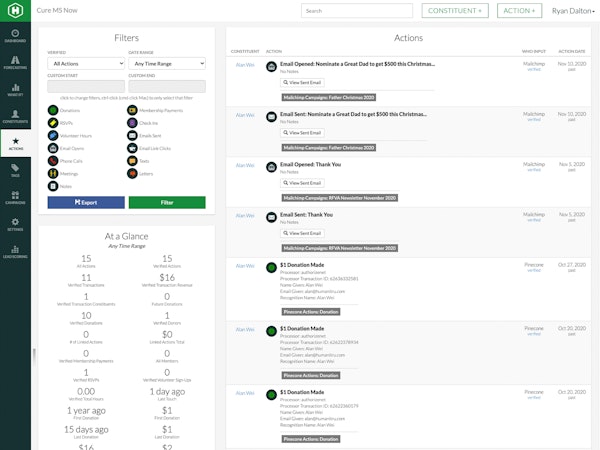Toggle the RSVPs filter
Screen dimensions: 600x450
[53, 123]
